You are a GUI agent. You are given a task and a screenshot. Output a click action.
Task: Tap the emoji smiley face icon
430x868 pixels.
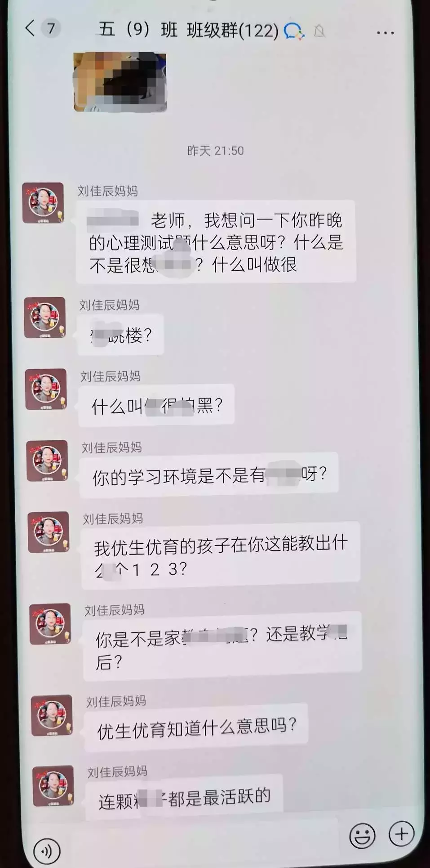pos(362,836)
